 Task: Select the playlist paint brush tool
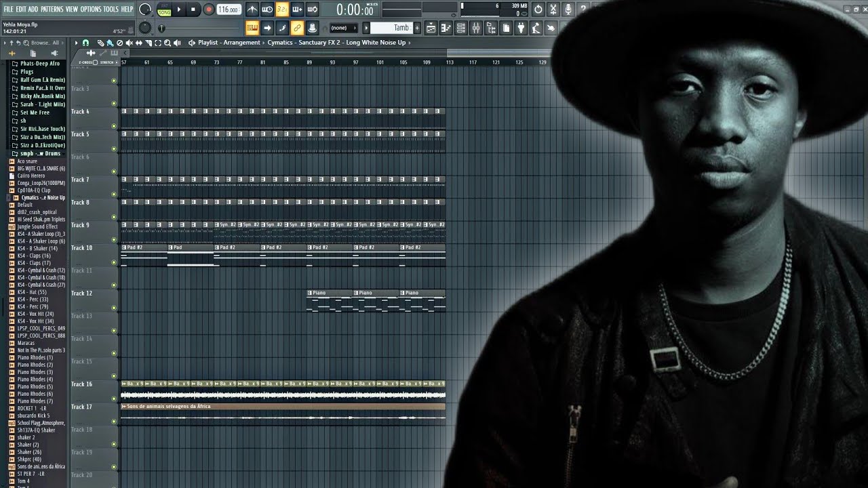pyautogui.click(x=110, y=43)
